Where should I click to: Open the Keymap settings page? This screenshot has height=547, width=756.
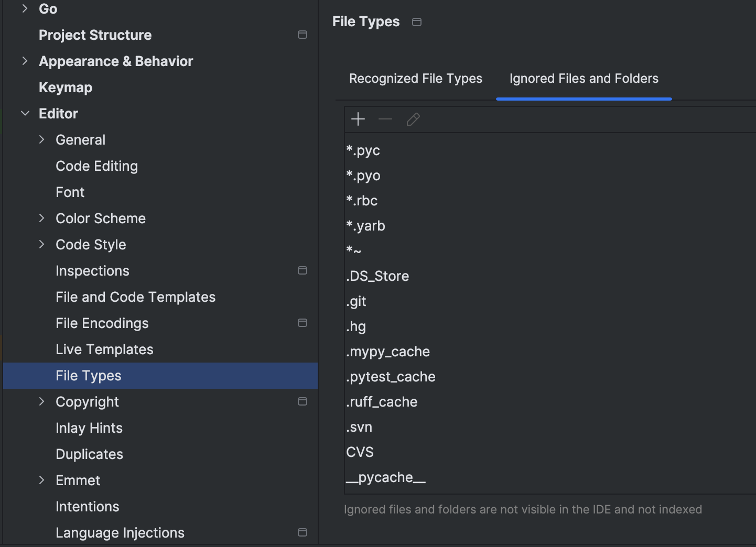click(x=65, y=87)
